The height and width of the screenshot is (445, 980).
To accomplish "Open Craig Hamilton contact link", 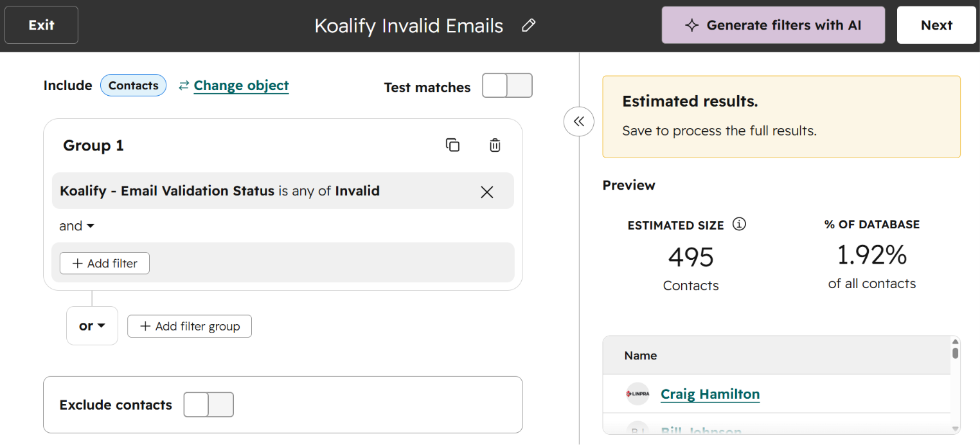I will [710, 394].
